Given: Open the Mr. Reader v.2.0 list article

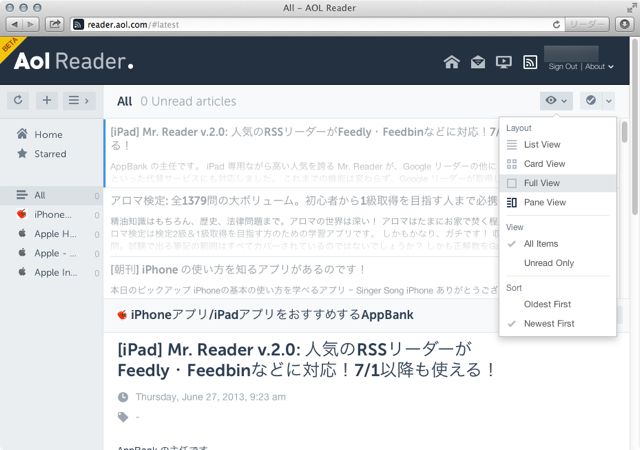Looking at the screenshot, I should [302, 153].
